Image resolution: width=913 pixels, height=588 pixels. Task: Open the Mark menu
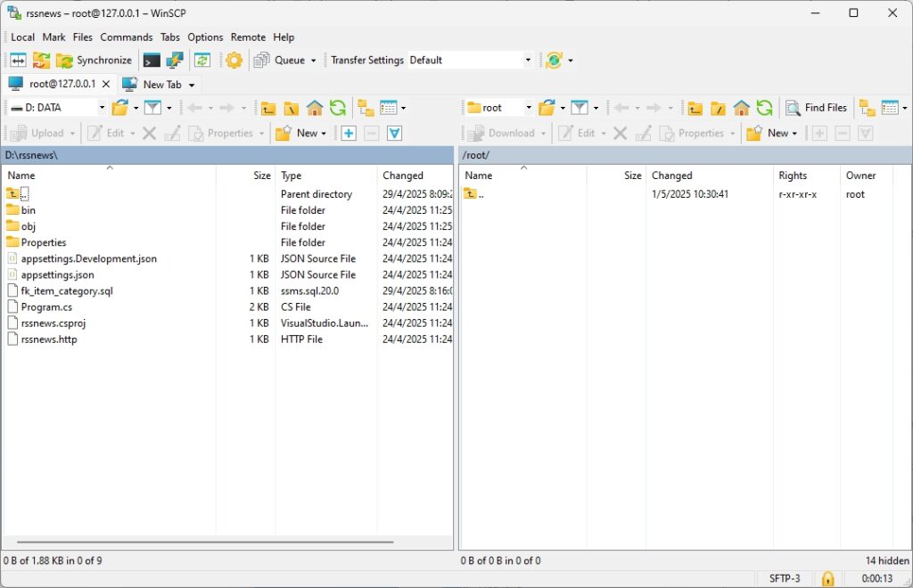53,37
